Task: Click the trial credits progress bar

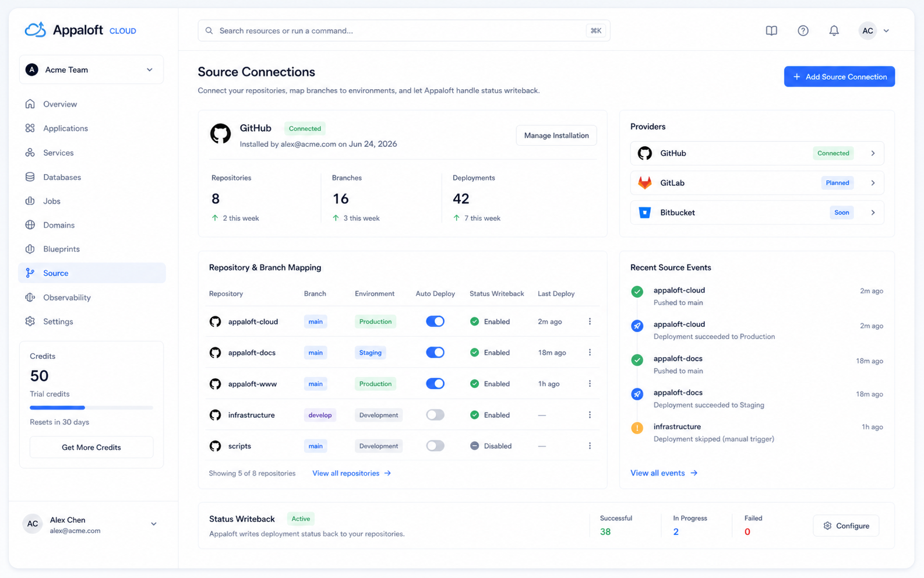Action: pos(91,408)
